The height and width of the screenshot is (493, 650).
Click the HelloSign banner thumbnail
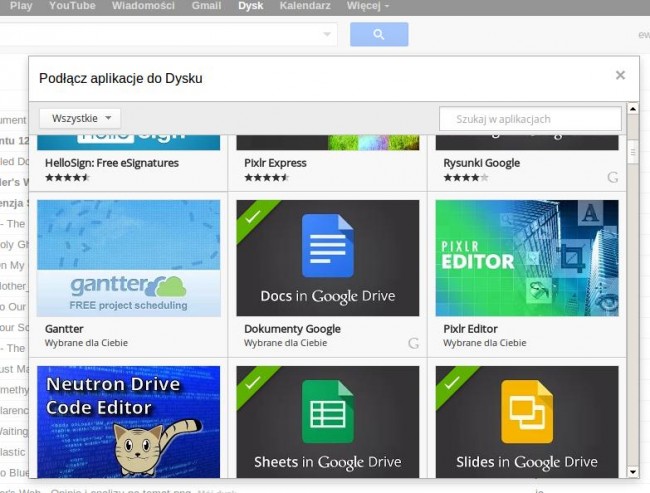(x=129, y=142)
